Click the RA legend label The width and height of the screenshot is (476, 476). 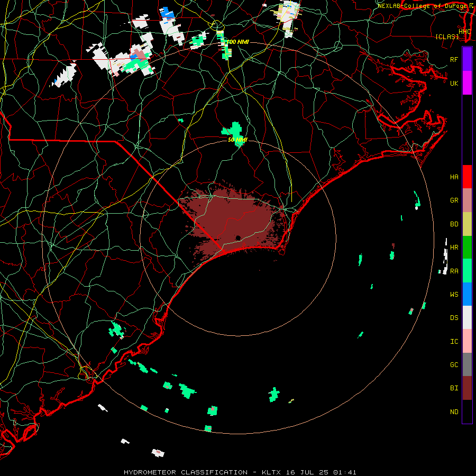point(454,271)
